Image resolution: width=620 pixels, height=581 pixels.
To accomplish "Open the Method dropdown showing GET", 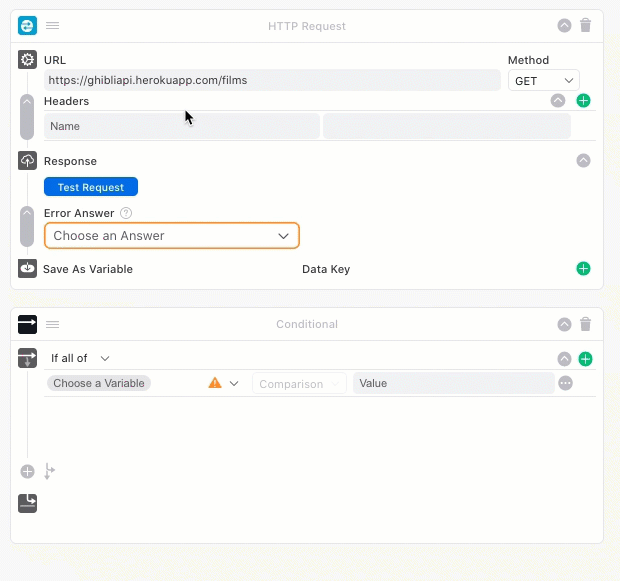I will [x=543, y=80].
